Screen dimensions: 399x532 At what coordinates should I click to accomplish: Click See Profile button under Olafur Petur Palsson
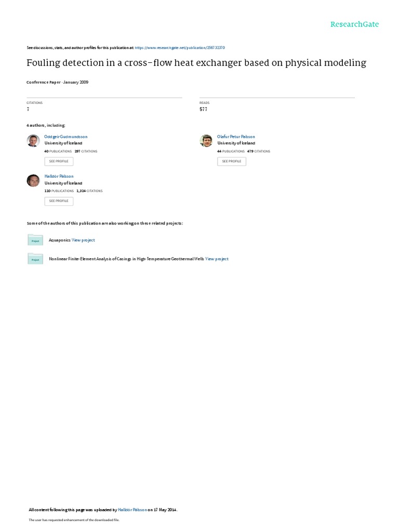232,162
